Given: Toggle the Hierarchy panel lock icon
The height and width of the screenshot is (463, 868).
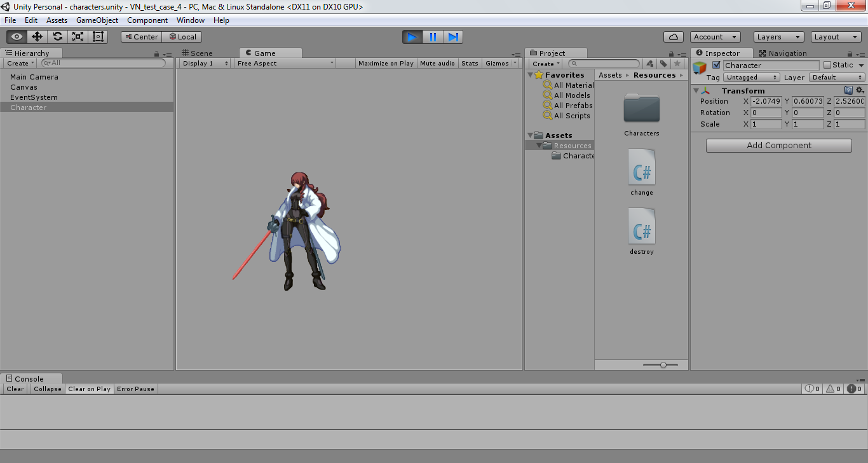Looking at the screenshot, I should click(x=156, y=54).
